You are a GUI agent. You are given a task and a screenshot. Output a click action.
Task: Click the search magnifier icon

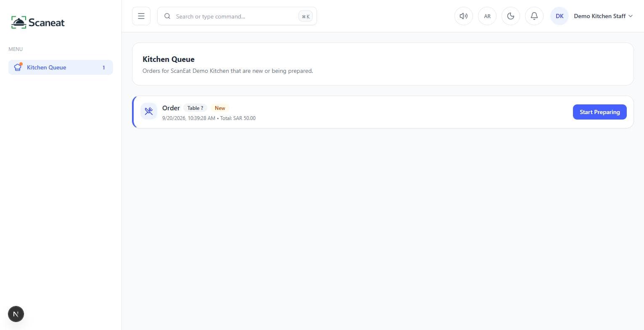coord(167,16)
